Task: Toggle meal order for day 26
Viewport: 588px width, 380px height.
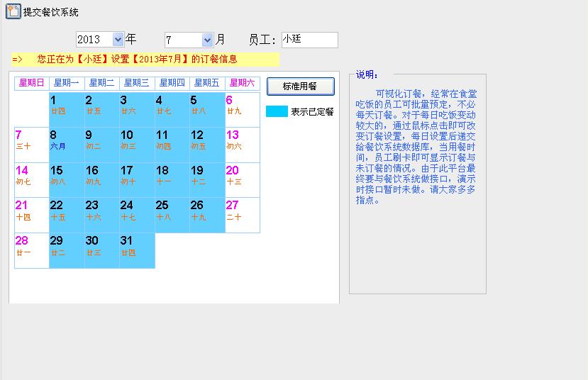Action: [207, 216]
